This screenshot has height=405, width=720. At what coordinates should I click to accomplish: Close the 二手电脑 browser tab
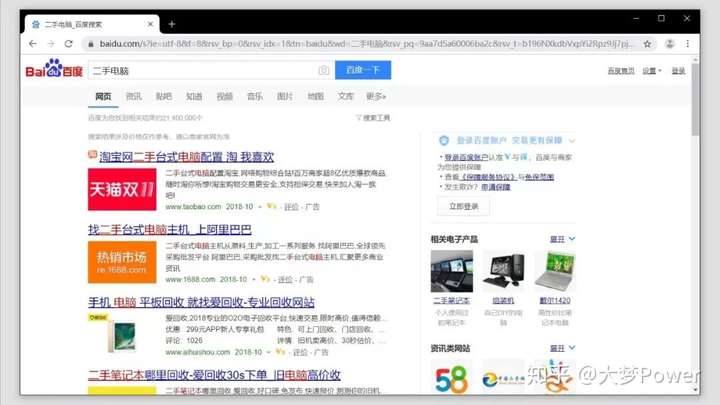click(150, 24)
